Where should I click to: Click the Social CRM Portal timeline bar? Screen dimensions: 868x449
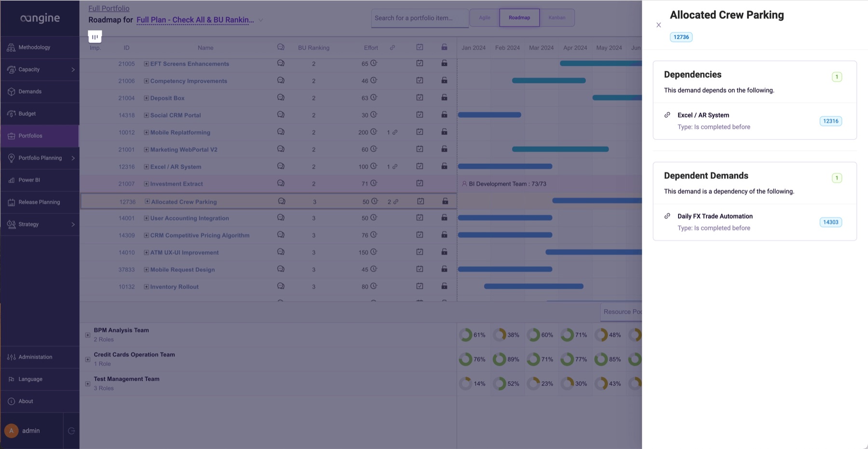(489, 115)
